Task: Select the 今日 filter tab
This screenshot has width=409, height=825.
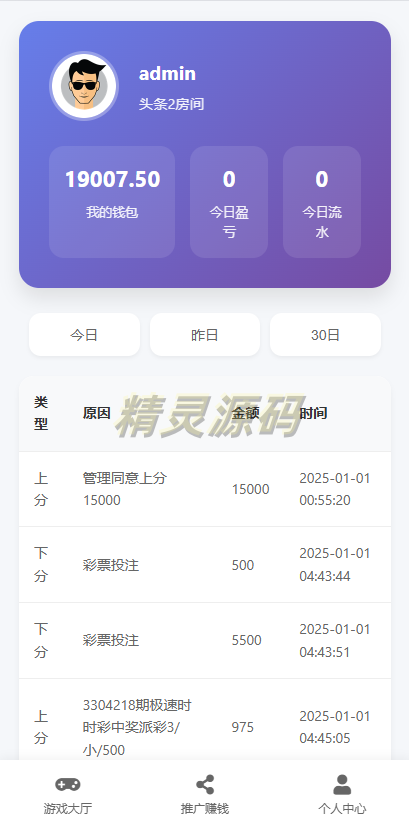Action: [84, 335]
